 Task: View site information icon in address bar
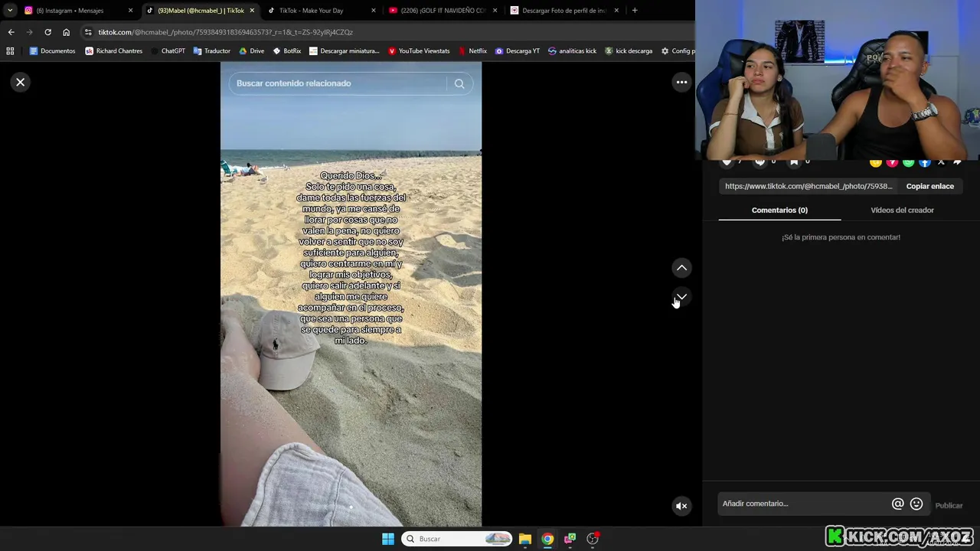tap(88, 32)
